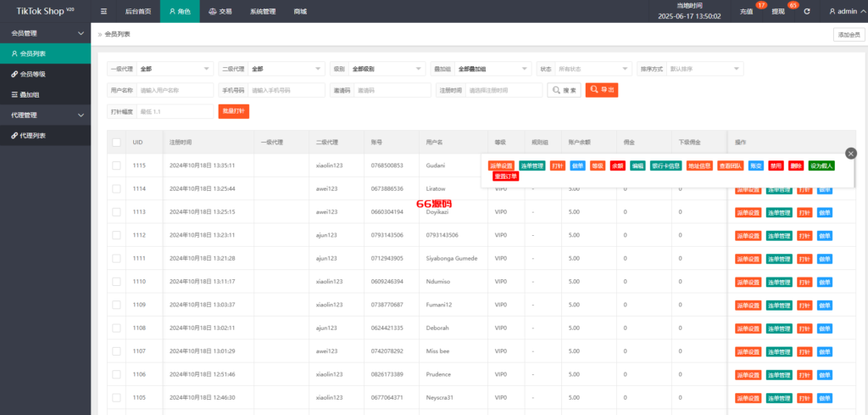Click 打针 in the popup
The image size is (868, 415).
(558, 165)
